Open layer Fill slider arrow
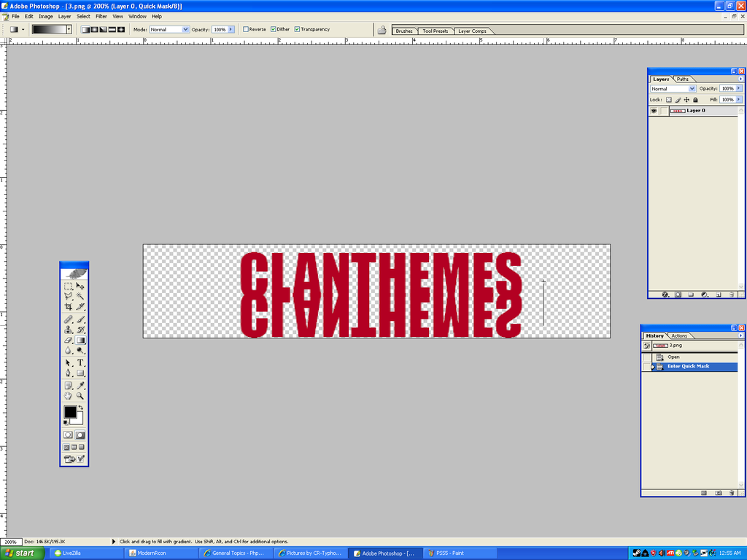747x560 pixels. click(739, 99)
